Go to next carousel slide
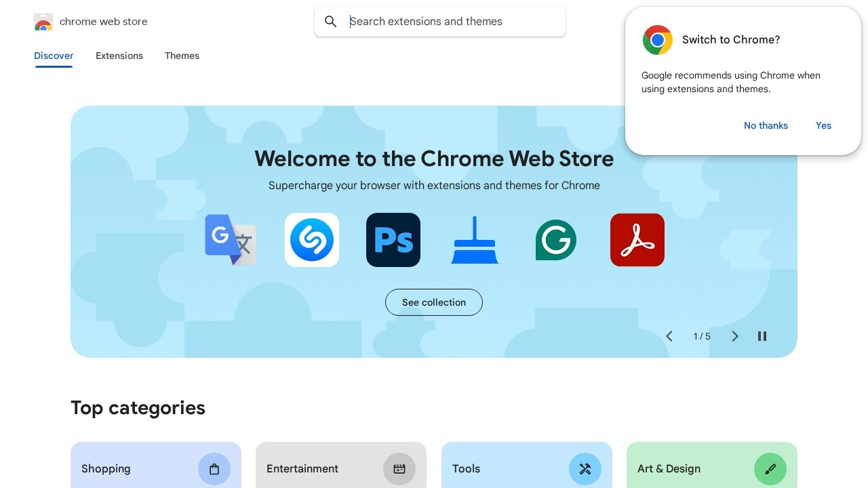 [x=734, y=336]
